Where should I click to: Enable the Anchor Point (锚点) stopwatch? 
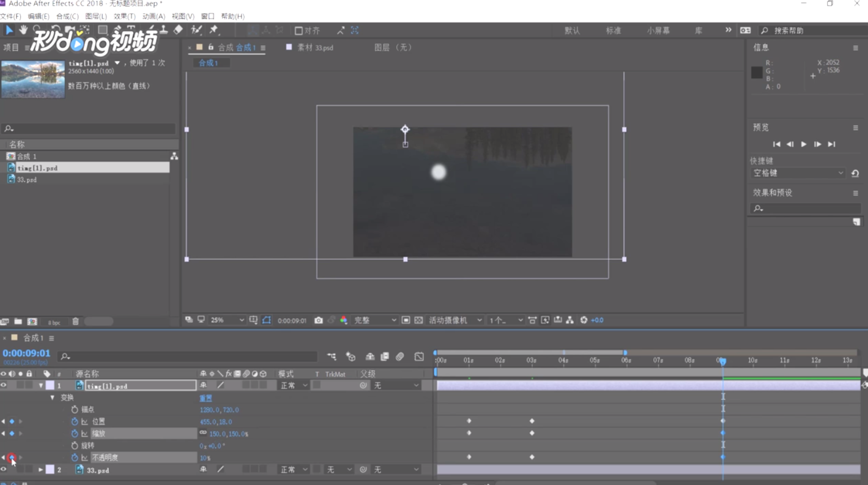75,410
